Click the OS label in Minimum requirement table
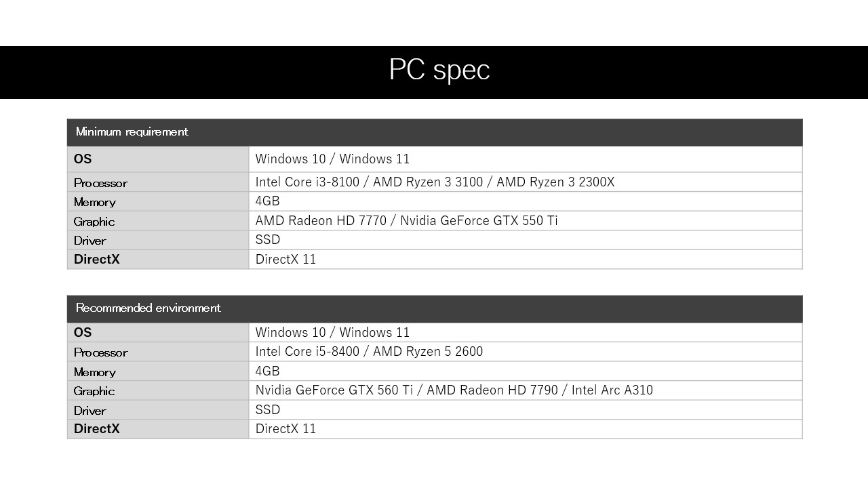 (83, 159)
